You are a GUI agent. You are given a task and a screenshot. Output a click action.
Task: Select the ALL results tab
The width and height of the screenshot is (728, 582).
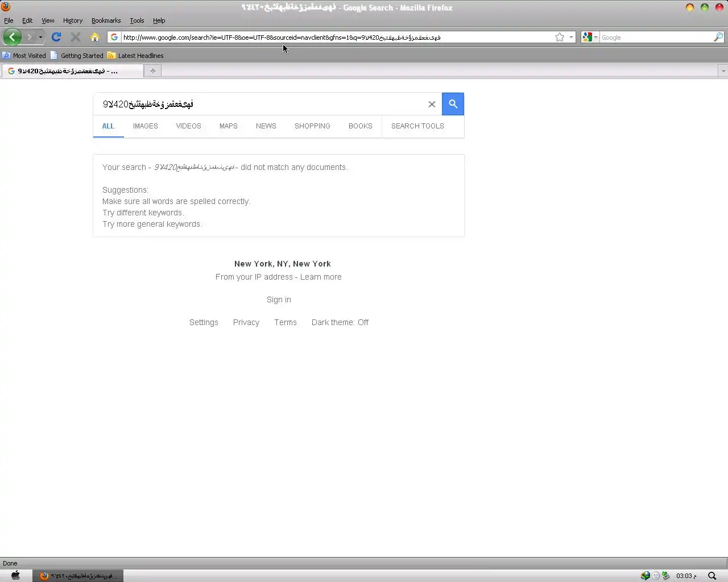108,126
